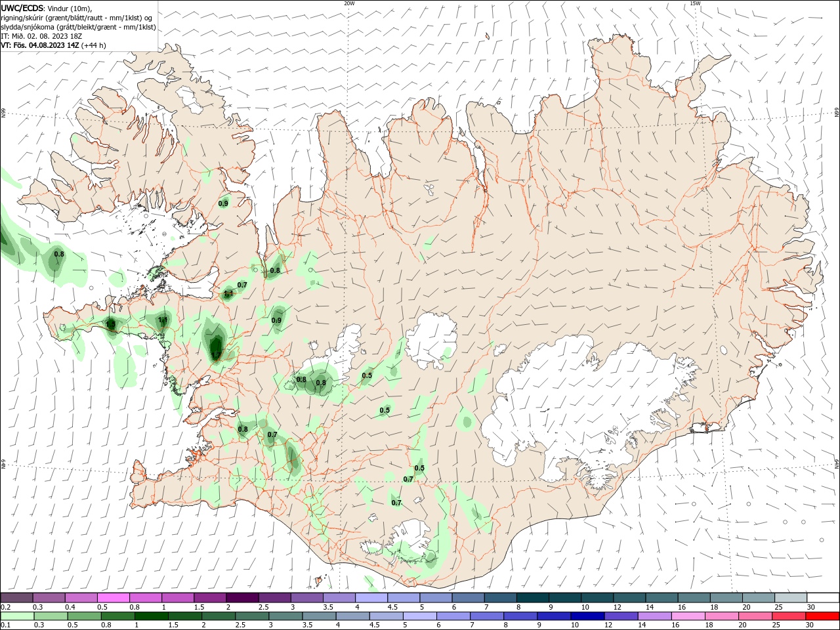Image resolution: width=840 pixels, height=630 pixels.
Task: Select the violet swatch labeled 12 in bottom row
Action: pos(620,616)
